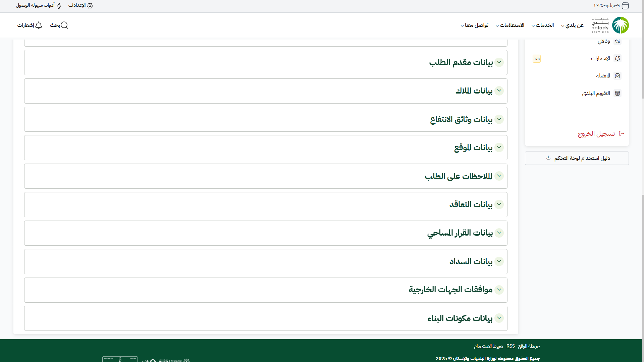This screenshot has width=644, height=362.
Task: Click the Balady palm logo
Action: click(x=620, y=25)
